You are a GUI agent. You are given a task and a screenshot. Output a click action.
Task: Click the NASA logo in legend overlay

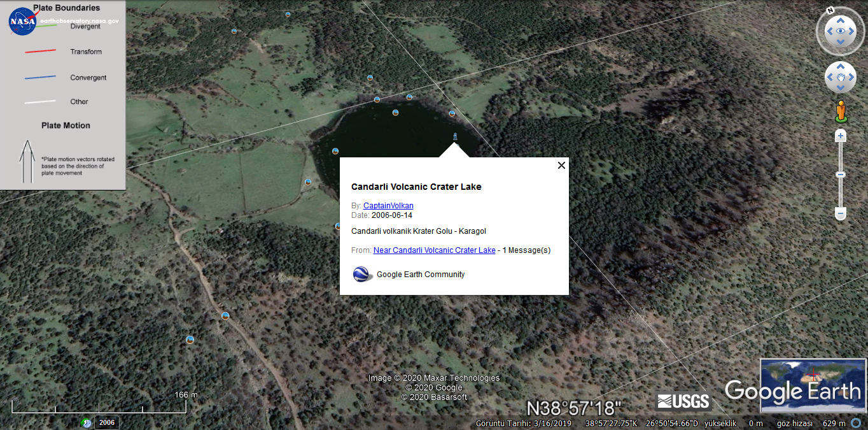pyautogui.click(x=23, y=21)
